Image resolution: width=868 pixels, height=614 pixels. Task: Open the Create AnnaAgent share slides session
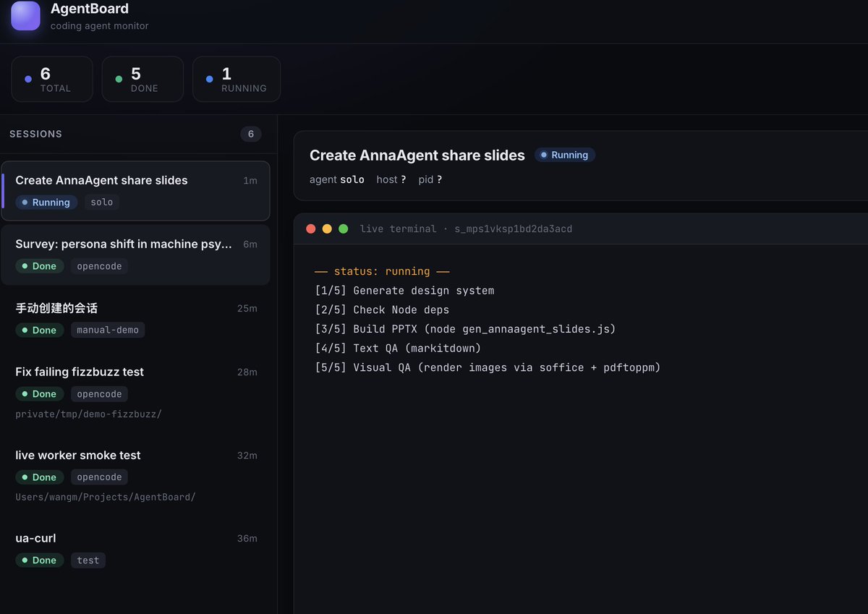[x=135, y=191]
